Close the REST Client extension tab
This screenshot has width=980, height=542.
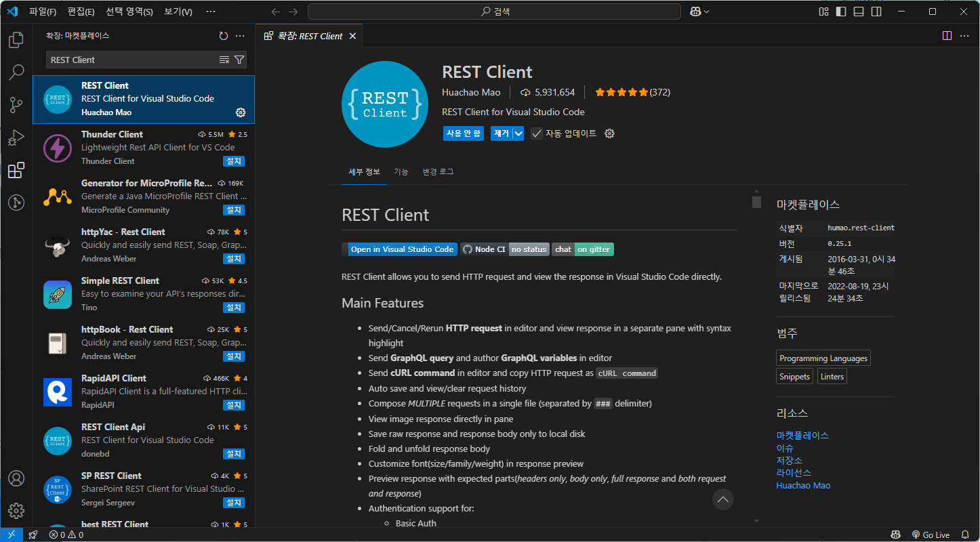[352, 36]
